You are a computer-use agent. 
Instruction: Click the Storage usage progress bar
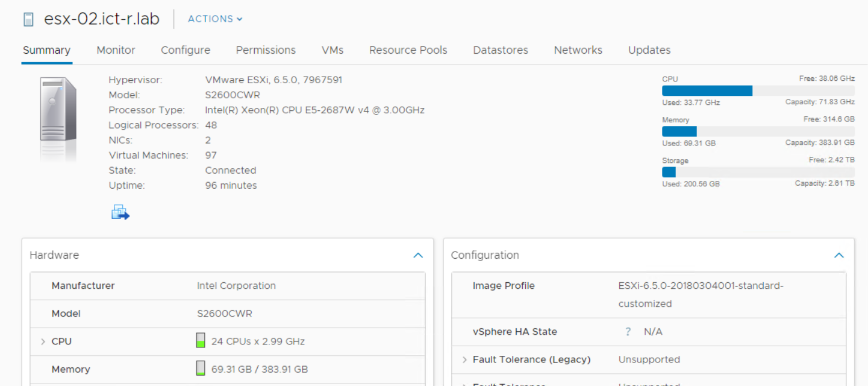click(x=758, y=172)
